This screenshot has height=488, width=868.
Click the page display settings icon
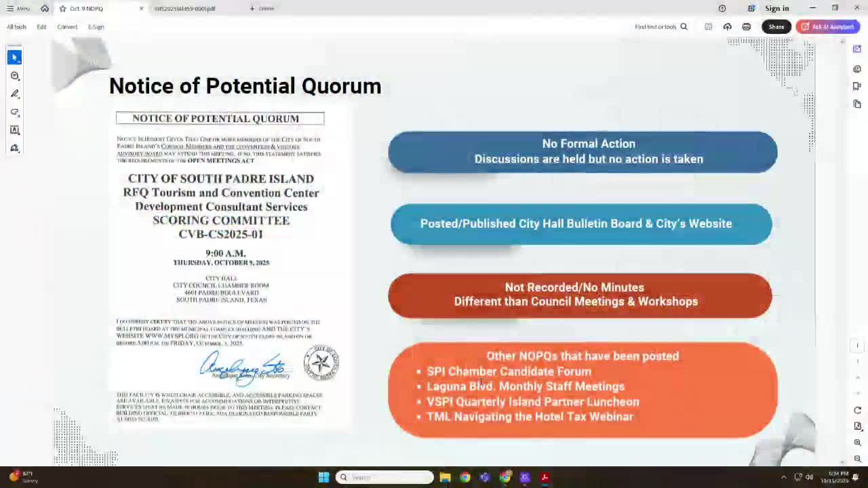coord(857,426)
